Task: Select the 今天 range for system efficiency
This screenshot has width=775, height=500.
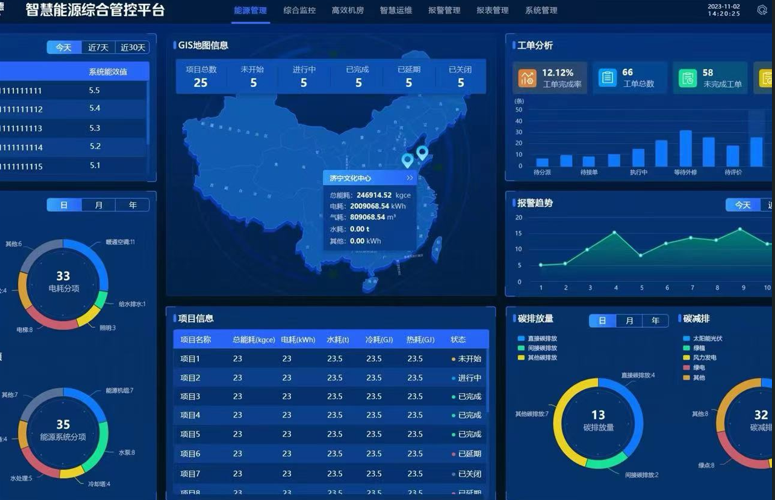Action: click(64, 47)
